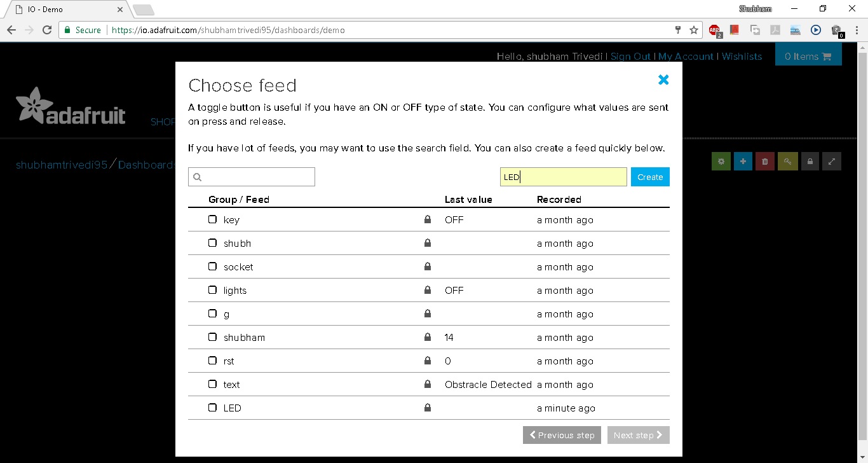
Task: Click the Secure padlock site info
Action: pyautogui.click(x=83, y=30)
